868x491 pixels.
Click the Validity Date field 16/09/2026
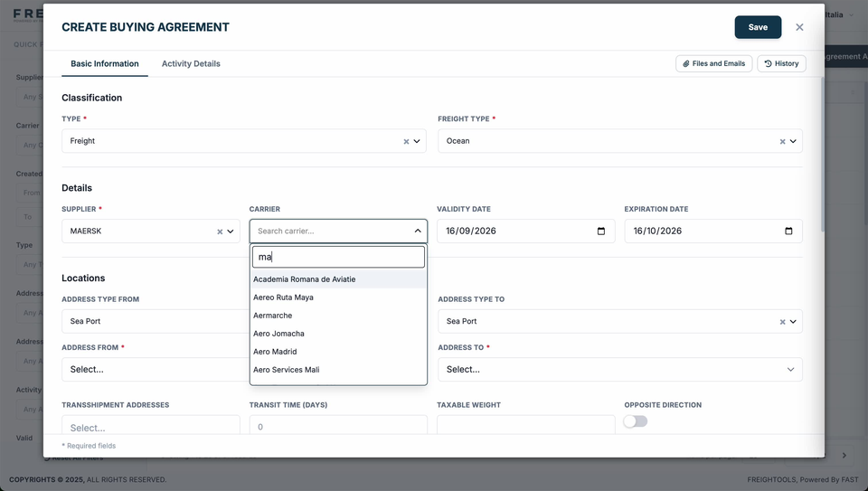(526, 231)
